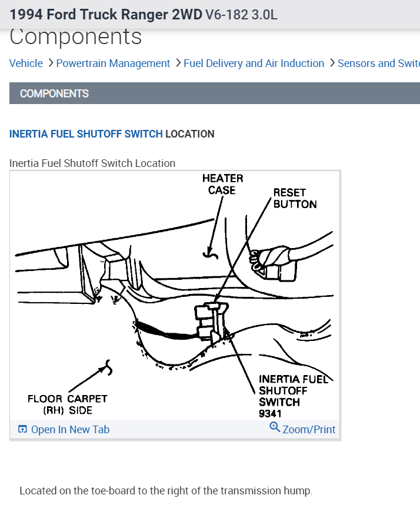The height and width of the screenshot is (522, 420).
Task: Click the V6-182 3.0L engine text
Action: pos(241,14)
